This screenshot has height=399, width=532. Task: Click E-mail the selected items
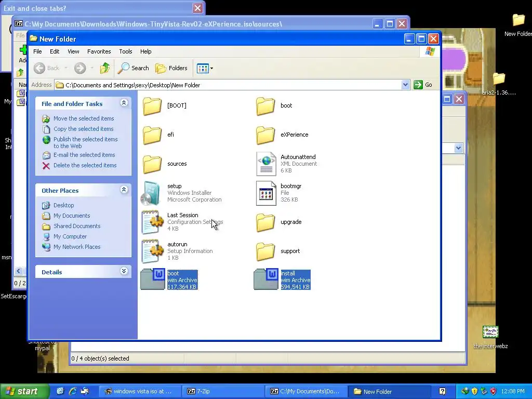(x=84, y=155)
